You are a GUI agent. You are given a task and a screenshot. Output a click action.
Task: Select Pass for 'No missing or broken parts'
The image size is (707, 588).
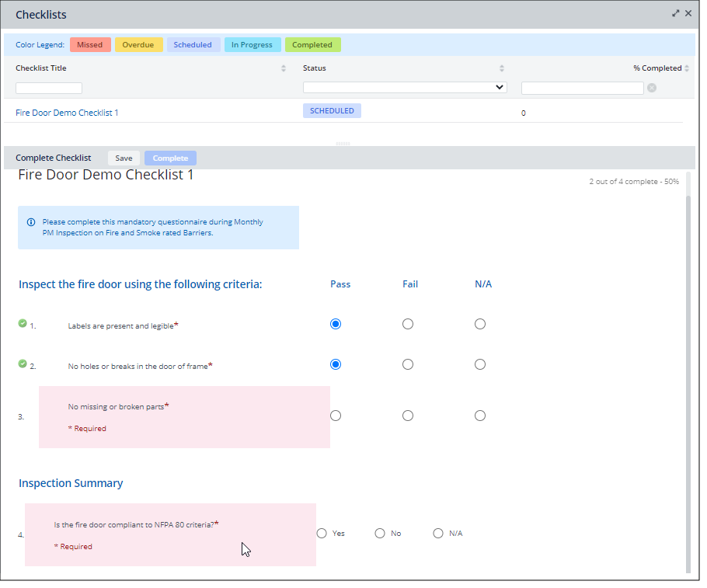[x=335, y=415]
